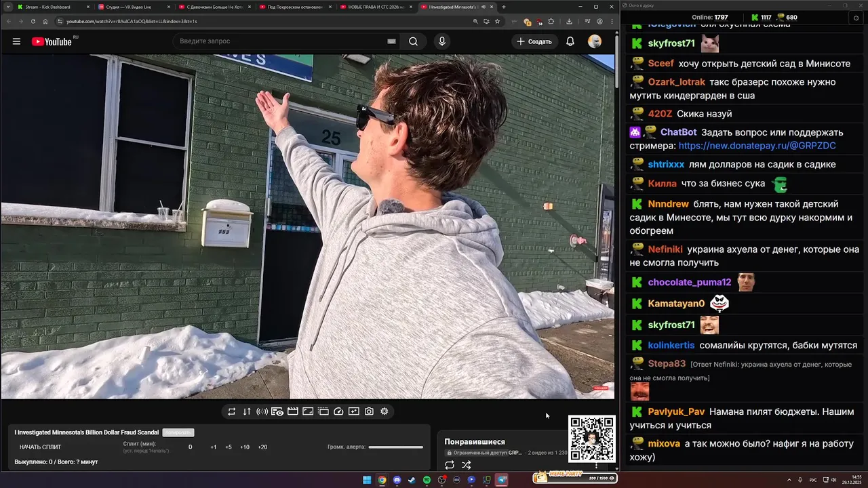Bookmark this page with star icon
This screenshot has height=488, width=868.
[497, 21]
